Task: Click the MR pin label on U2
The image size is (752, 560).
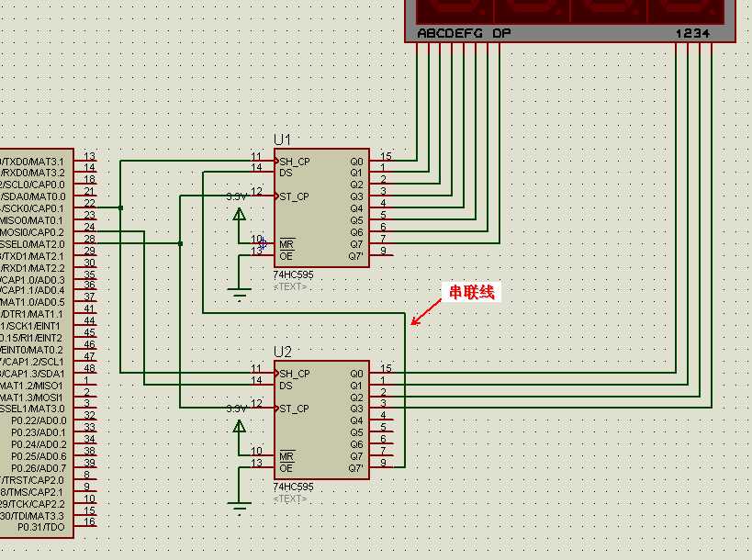Action: tap(286, 456)
